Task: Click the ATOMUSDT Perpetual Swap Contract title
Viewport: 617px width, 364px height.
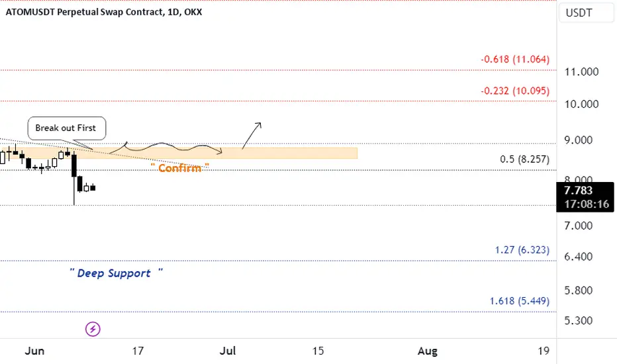Action: [104, 12]
